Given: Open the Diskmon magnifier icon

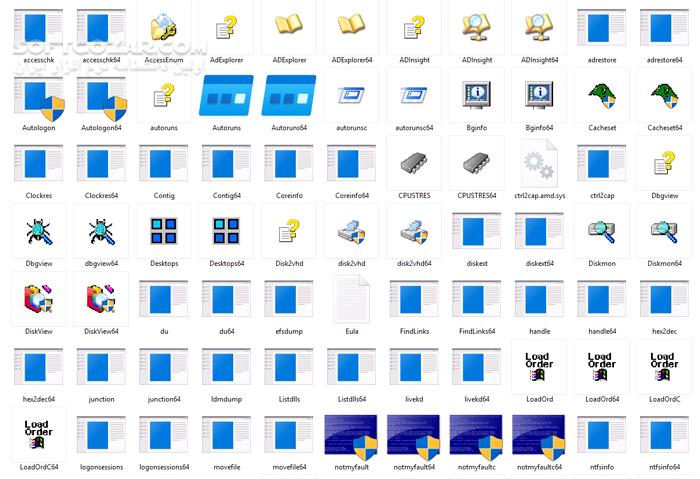Looking at the screenshot, I should [602, 231].
